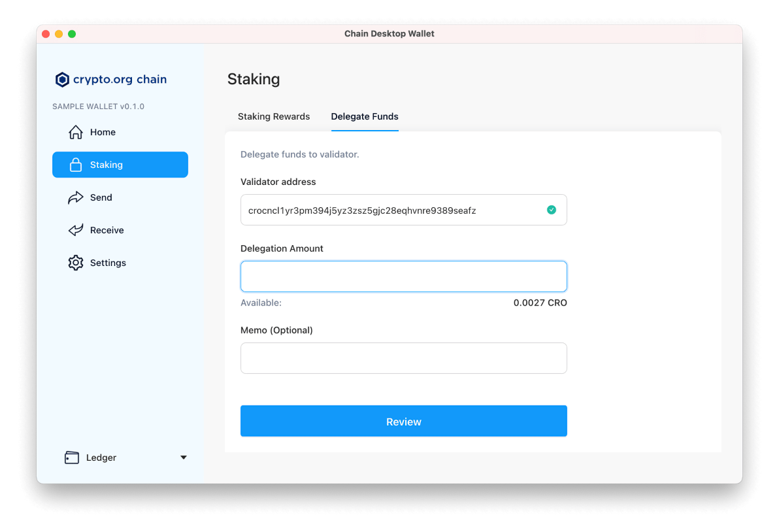Screen dimensions: 779x532
Task: Switch to the Staking Rewards tab
Action: pyautogui.click(x=274, y=116)
